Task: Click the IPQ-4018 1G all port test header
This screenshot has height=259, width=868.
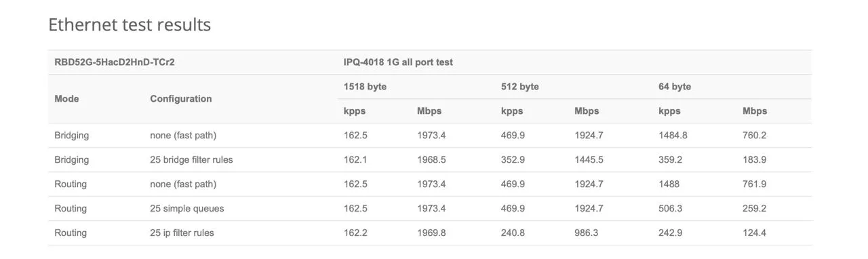Action: pos(398,62)
